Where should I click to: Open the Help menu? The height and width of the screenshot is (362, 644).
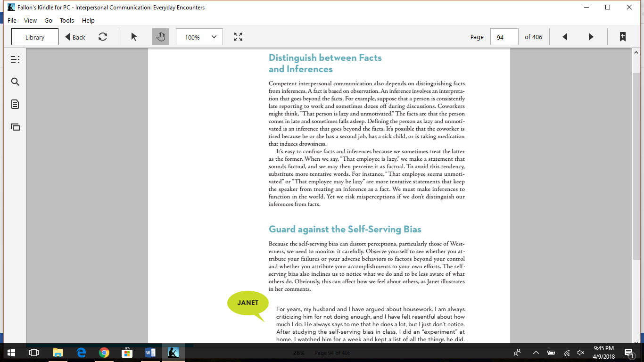tap(88, 20)
